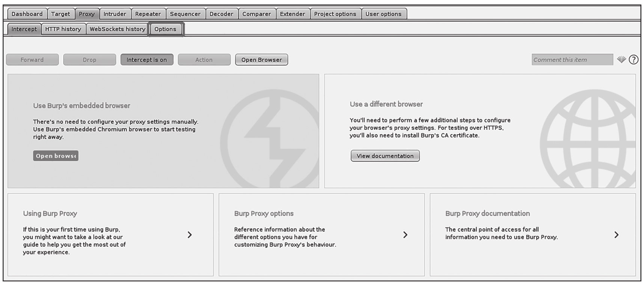
Task: Click the Drop button
Action: (x=89, y=60)
